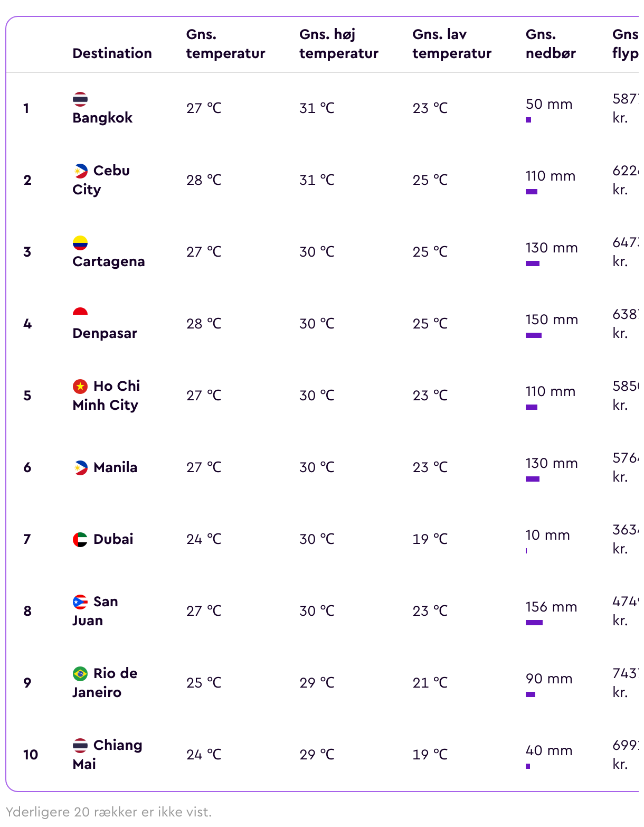Open the Bangkok destination name

pyautogui.click(x=102, y=118)
